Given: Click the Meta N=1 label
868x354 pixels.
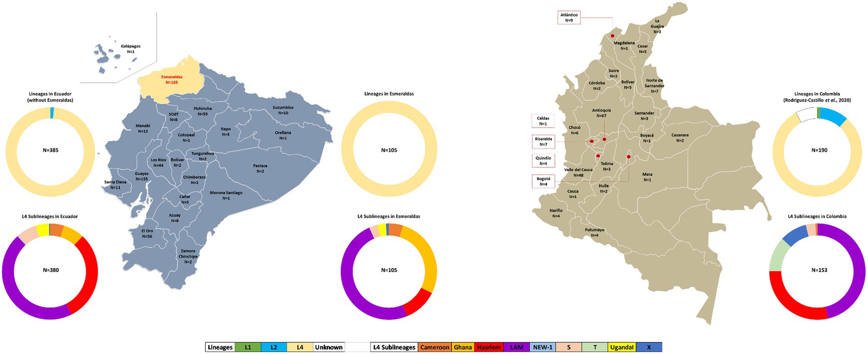Looking at the screenshot, I should coord(647,177).
